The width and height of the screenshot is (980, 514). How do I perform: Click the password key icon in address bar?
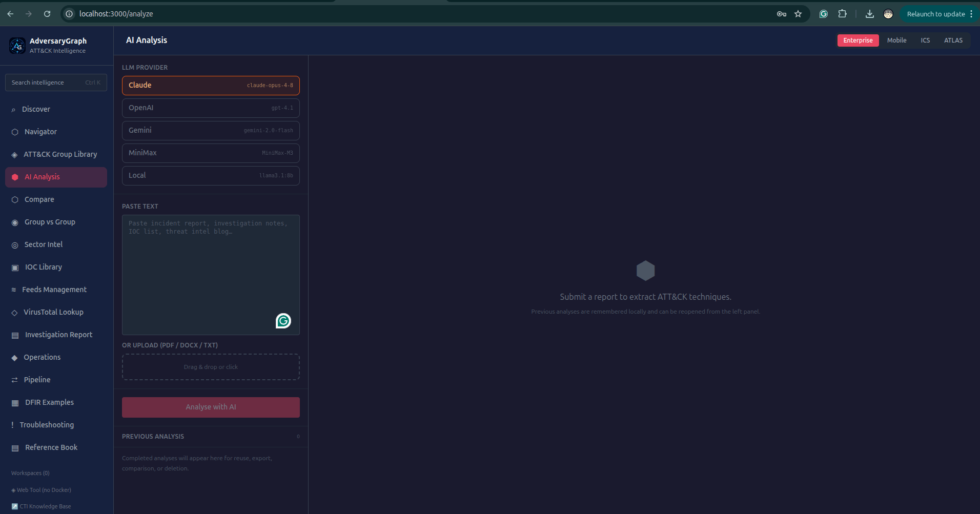(x=782, y=14)
